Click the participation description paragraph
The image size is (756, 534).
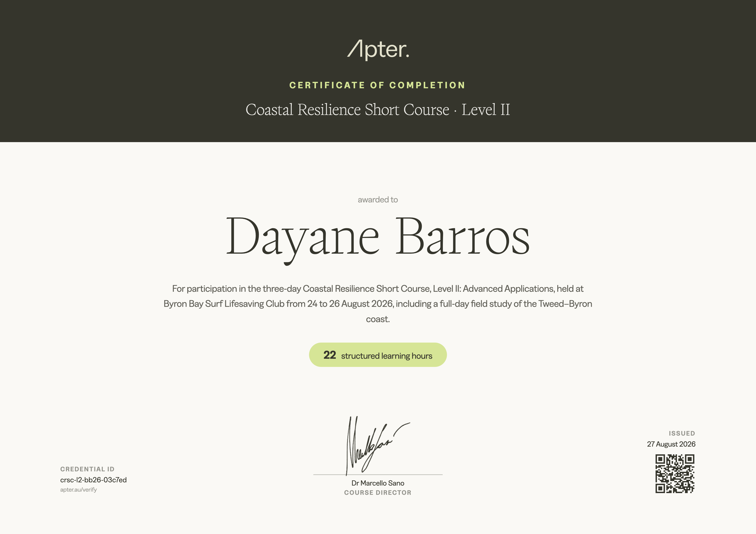tap(378, 304)
